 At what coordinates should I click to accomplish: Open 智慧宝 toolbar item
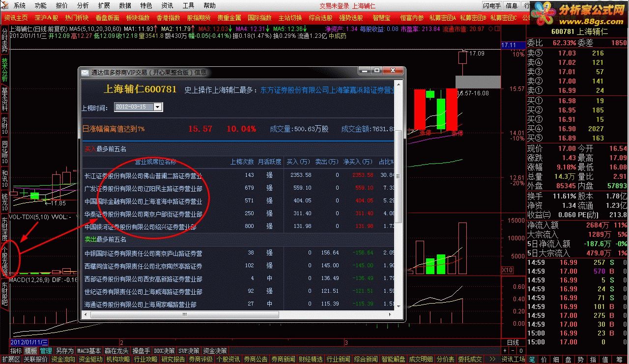coord(381,18)
